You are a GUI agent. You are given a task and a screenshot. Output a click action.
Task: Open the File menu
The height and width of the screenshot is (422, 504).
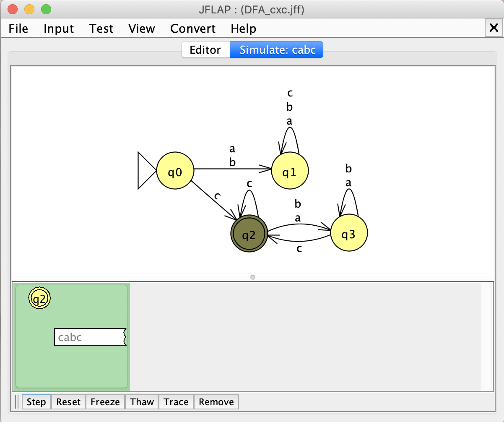click(x=18, y=29)
